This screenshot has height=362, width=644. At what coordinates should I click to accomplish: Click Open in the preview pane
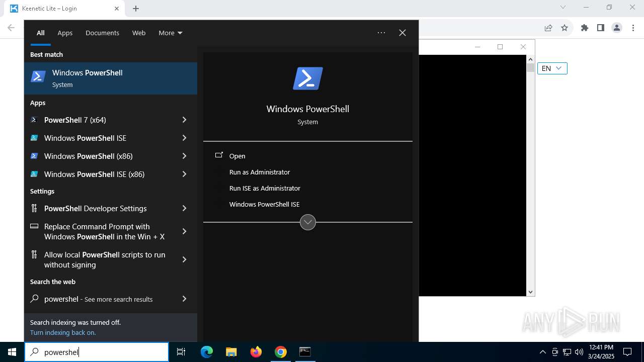tap(237, 156)
